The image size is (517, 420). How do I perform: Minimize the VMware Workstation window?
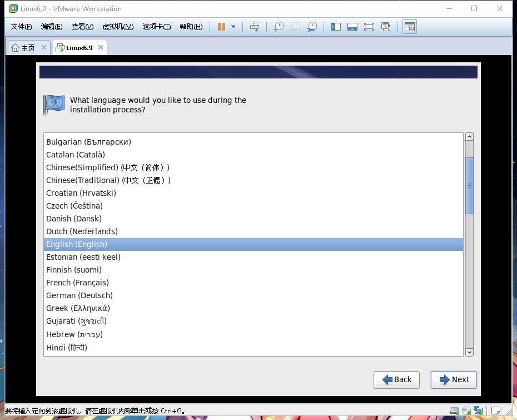click(449, 8)
